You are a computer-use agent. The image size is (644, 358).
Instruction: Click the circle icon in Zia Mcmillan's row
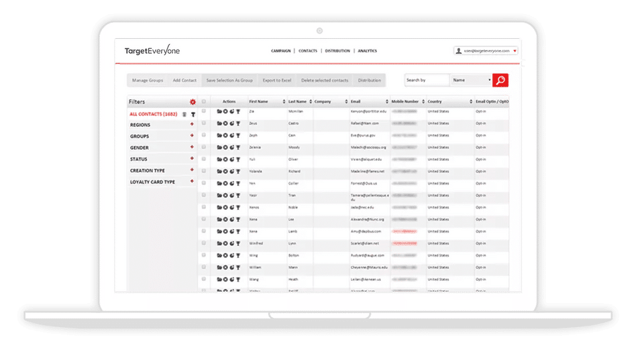click(x=225, y=111)
